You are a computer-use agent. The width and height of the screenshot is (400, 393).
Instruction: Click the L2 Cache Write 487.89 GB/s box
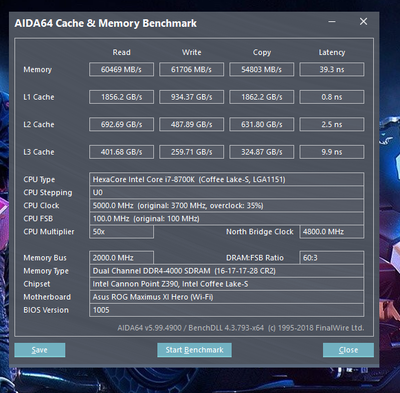(x=191, y=124)
